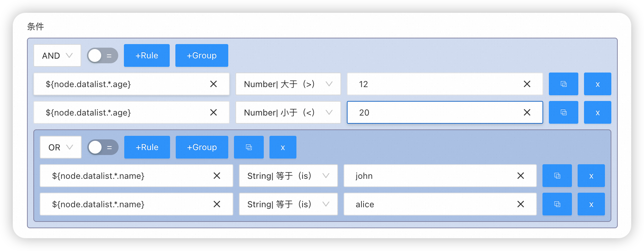644x251 pixels.
Task: Clear the value 12 with its X icon
Action: (x=527, y=84)
